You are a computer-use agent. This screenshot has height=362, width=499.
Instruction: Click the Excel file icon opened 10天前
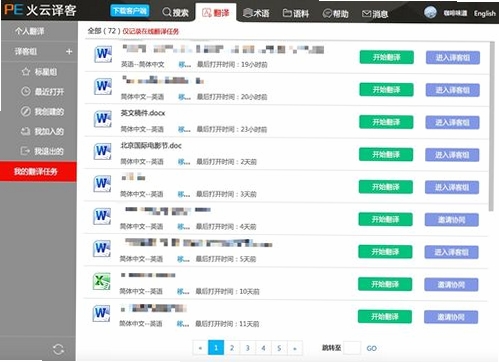coord(102,281)
